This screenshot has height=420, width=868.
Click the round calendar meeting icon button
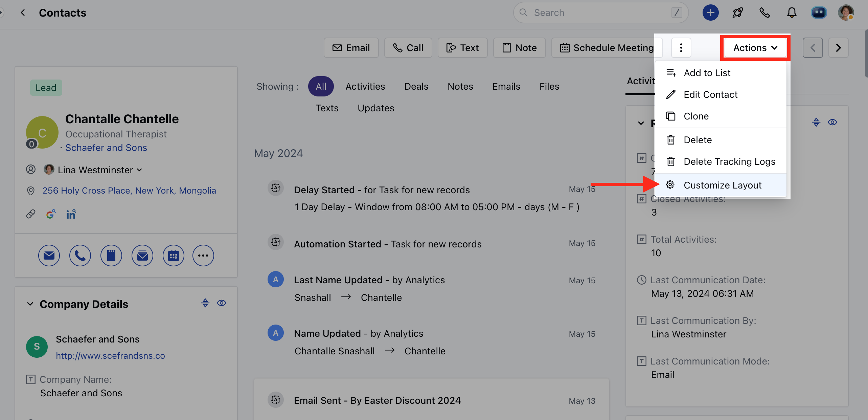[x=173, y=256]
